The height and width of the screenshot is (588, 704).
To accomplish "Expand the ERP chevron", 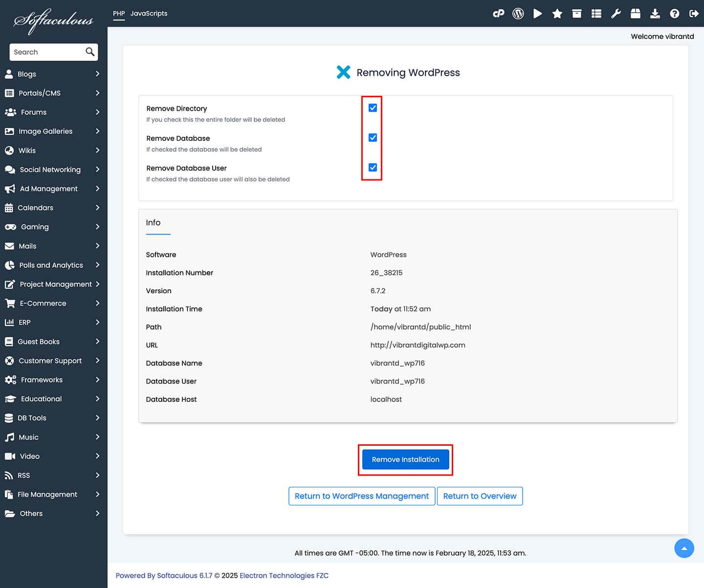I will pos(98,322).
